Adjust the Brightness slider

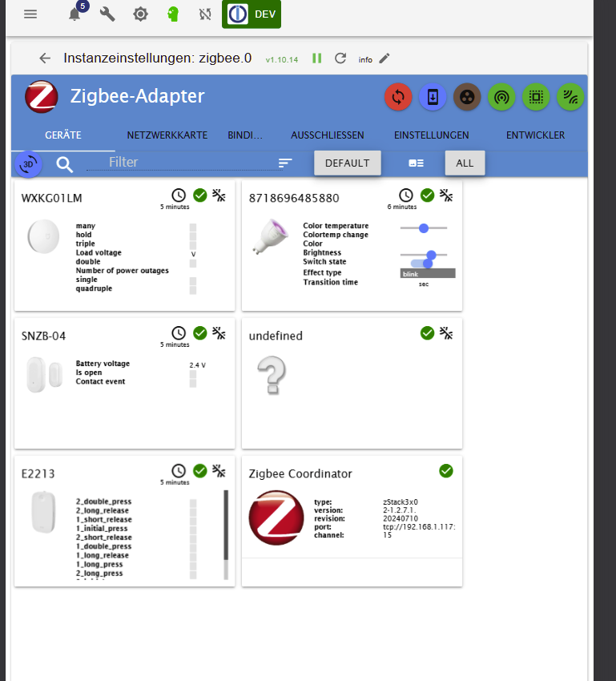424,255
